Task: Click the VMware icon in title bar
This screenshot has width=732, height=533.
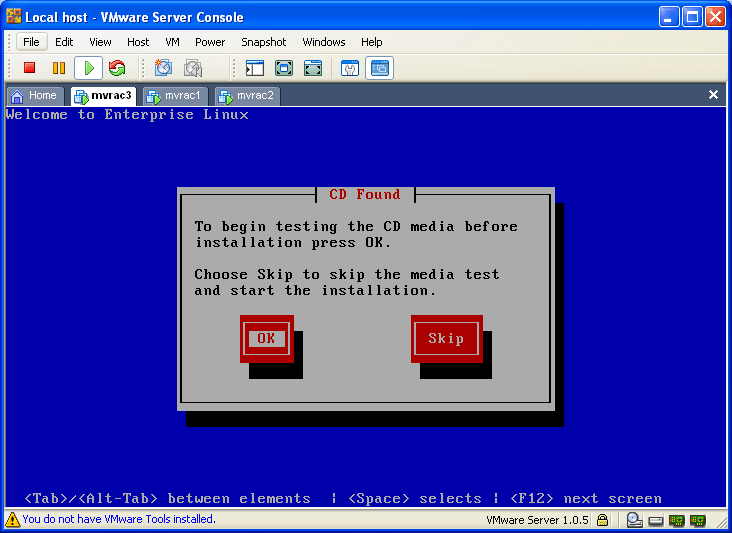Action: click(x=14, y=16)
